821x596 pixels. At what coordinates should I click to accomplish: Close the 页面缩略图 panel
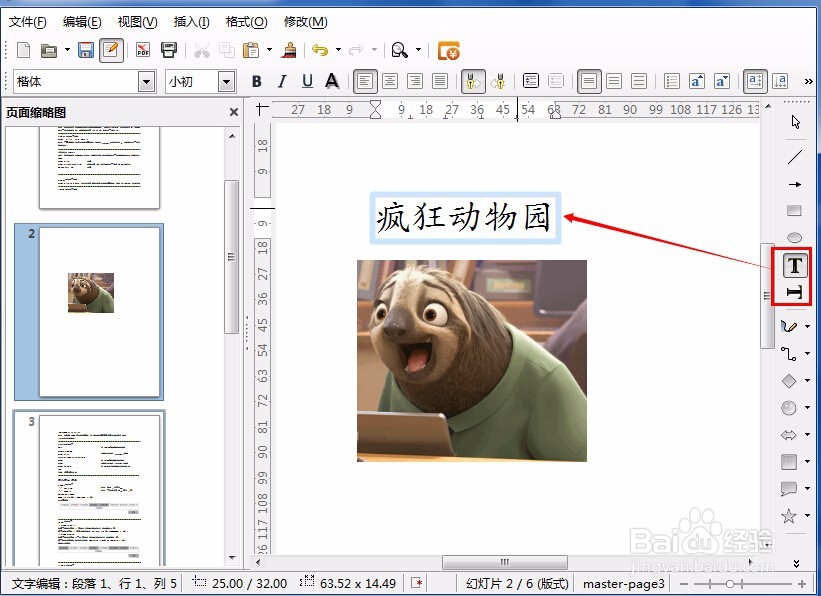234,112
